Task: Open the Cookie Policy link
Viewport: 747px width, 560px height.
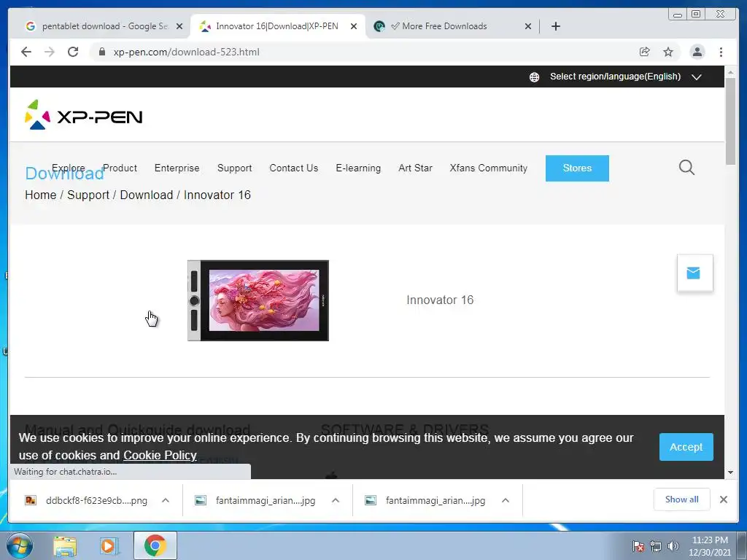Action: coord(160,456)
